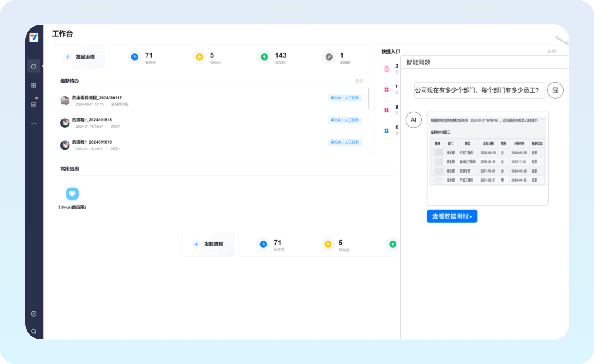Image resolution: width=594 pixels, height=364 pixels.
Task: Click the home icon in the sidebar
Action: (x=34, y=66)
